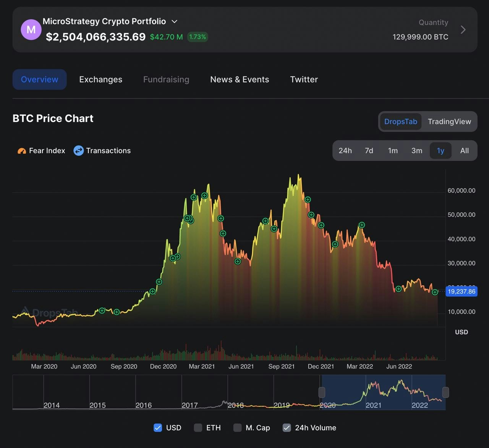
Task: Click the purchase marker on the Mar 2022 peak
Action: click(x=362, y=225)
